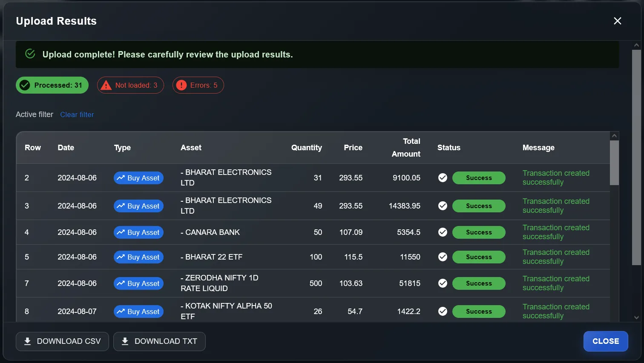Image resolution: width=644 pixels, height=363 pixels.
Task: Show the Not loaded: 3 entries
Action: coord(130,85)
